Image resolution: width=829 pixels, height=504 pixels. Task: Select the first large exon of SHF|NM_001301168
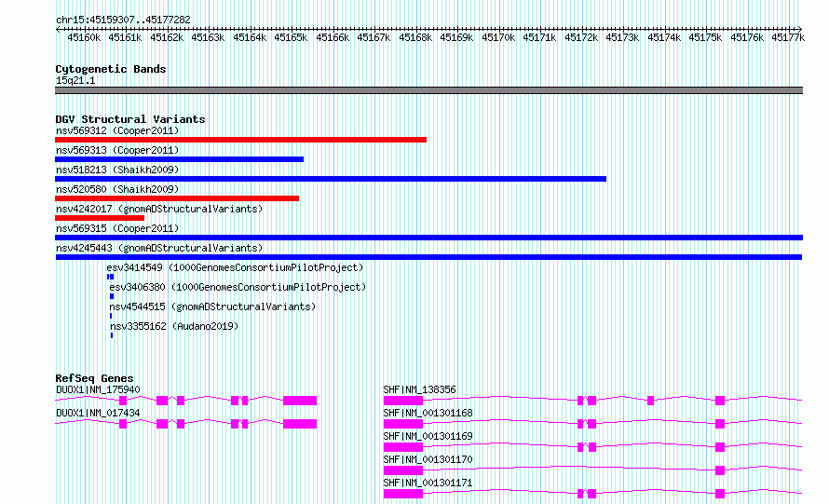(403, 424)
